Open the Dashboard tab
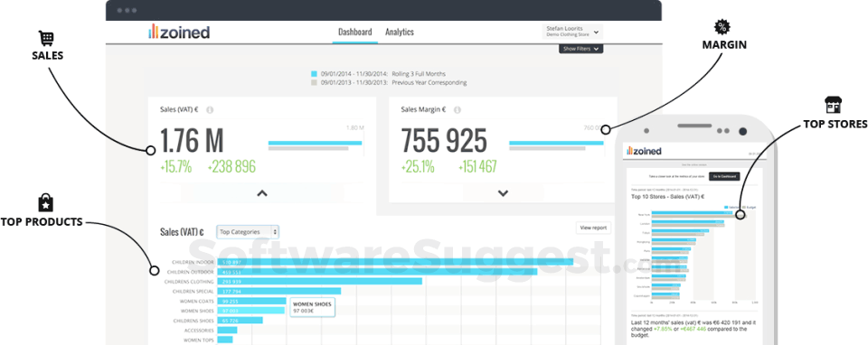 click(354, 33)
